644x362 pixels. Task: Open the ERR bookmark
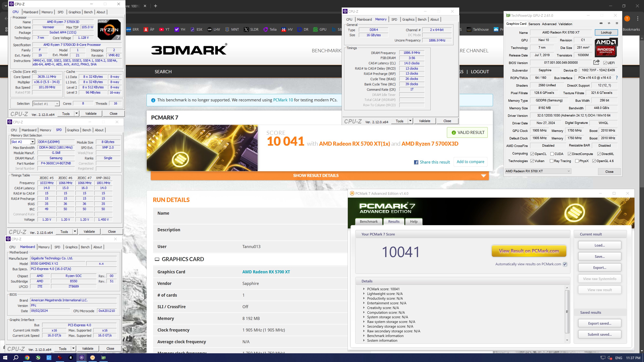[x=132, y=29]
